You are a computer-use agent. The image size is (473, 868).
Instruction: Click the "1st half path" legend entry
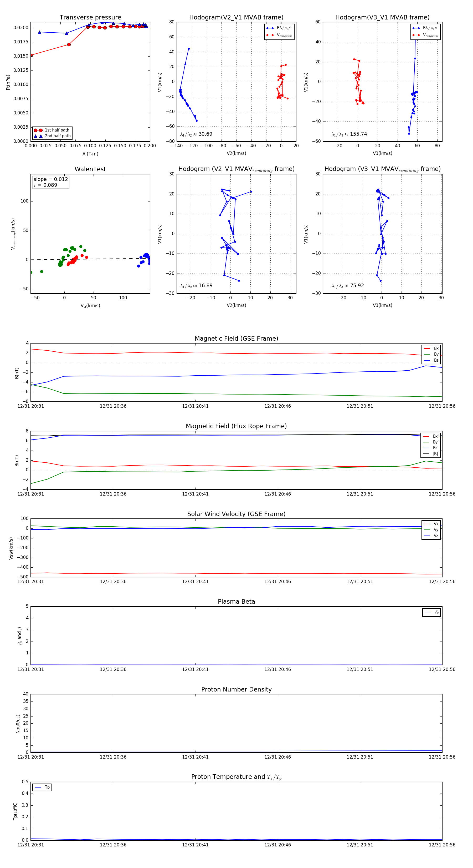52,130
